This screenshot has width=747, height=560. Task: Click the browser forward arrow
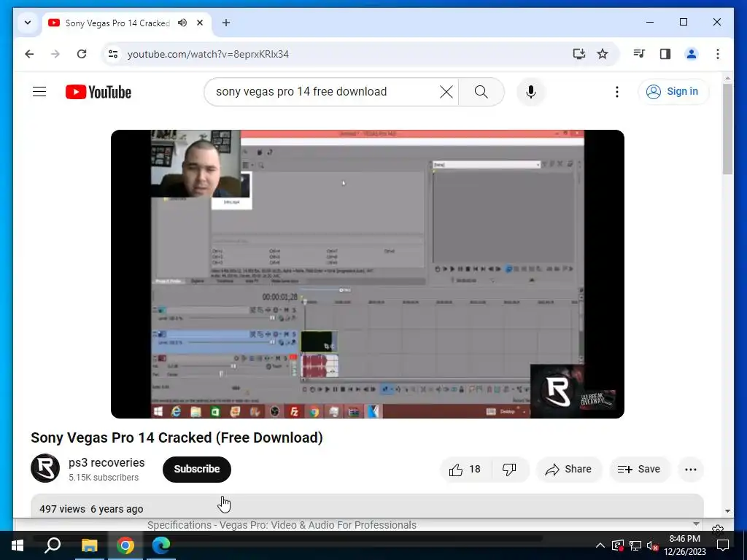point(55,54)
